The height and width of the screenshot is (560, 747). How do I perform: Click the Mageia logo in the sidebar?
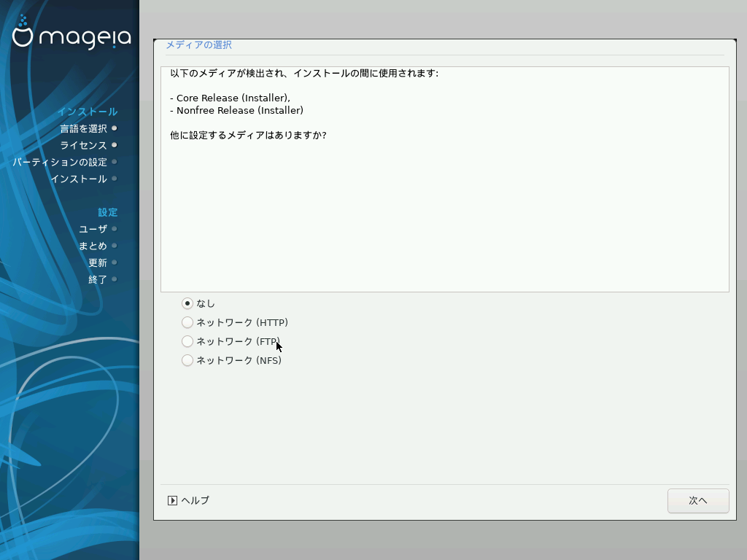(71, 33)
